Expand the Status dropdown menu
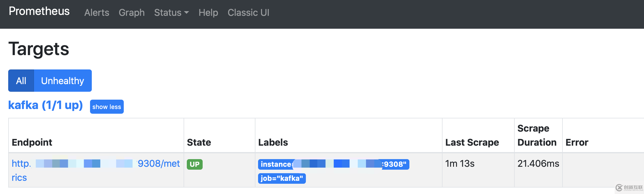The height and width of the screenshot is (194, 644). tap(171, 13)
